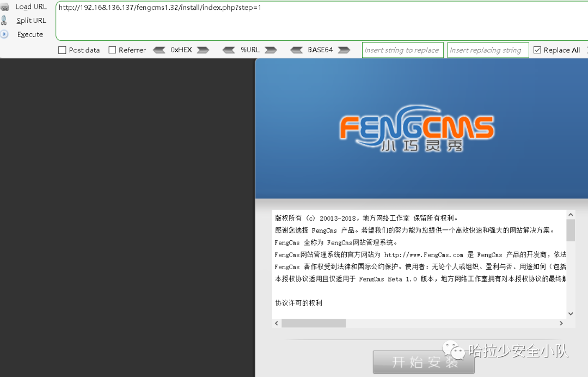Screen dimensions: 588x377
Task: Enable the Post data checkbox
Action: point(62,50)
